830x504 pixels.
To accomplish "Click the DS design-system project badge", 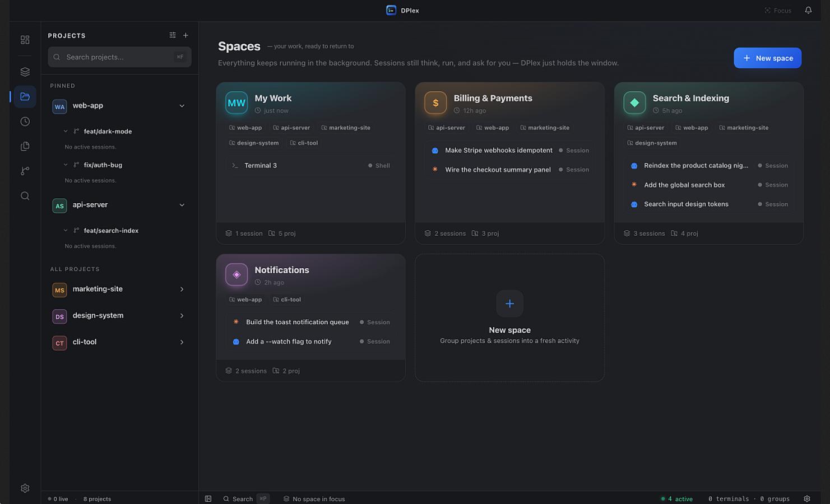I will click(59, 316).
